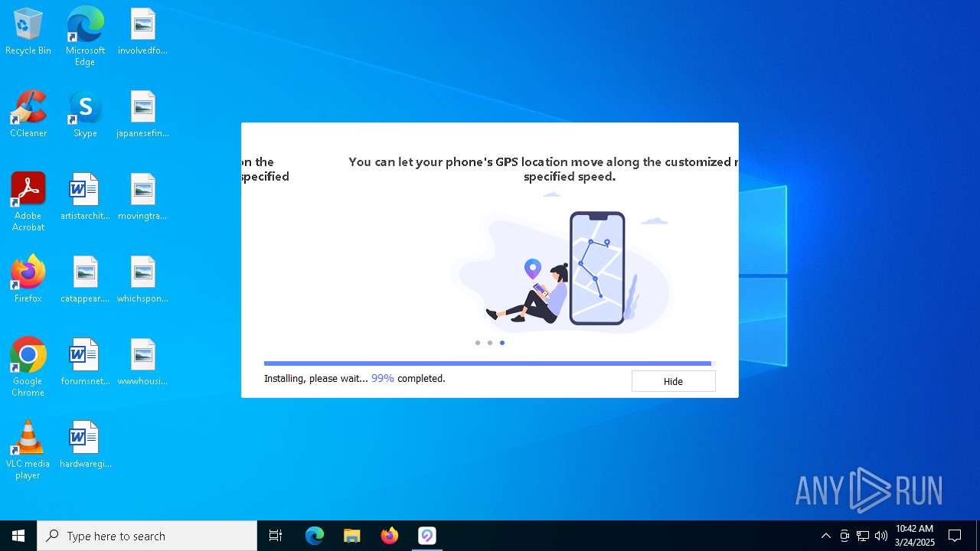Open Microsoft Edge desktop shortcut

pos(85,36)
